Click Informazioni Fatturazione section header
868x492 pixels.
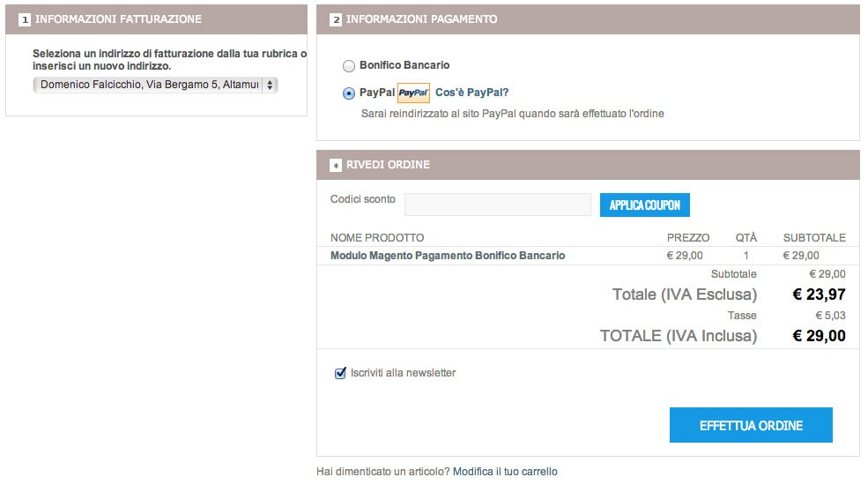pos(156,19)
